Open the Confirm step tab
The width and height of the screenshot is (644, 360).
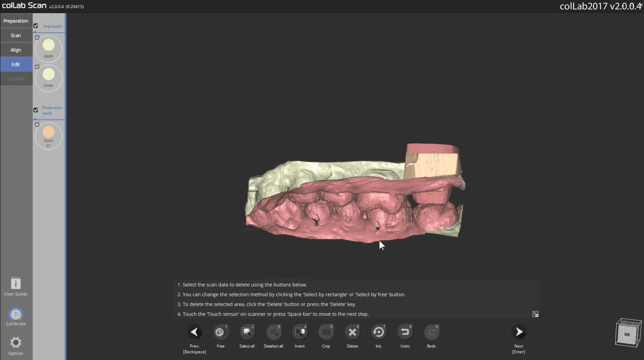(16, 79)
